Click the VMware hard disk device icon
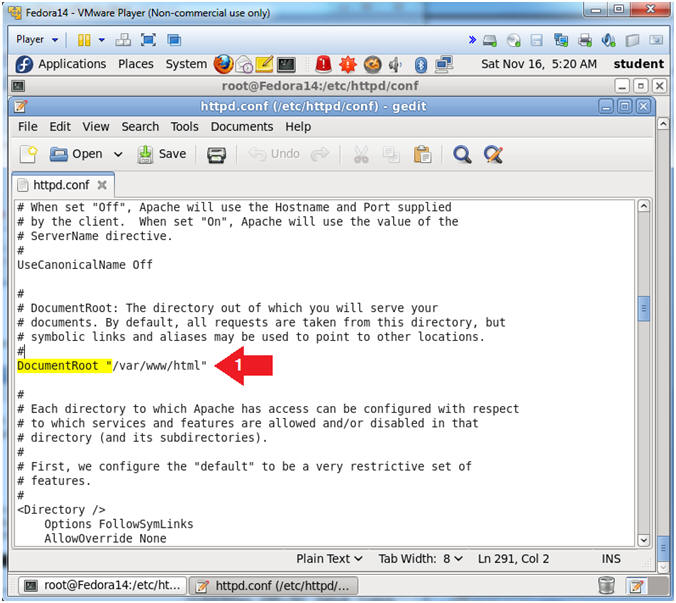The image size is (676, 603). point(490,41)
